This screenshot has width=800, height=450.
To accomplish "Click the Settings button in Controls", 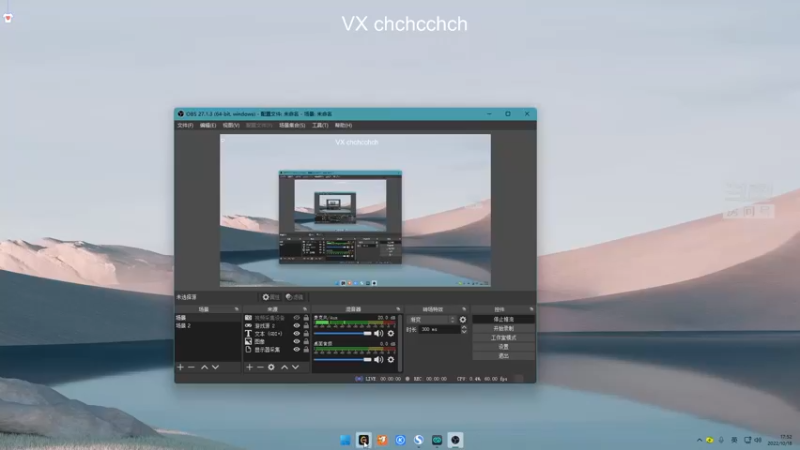I will [x=504, y=346].
